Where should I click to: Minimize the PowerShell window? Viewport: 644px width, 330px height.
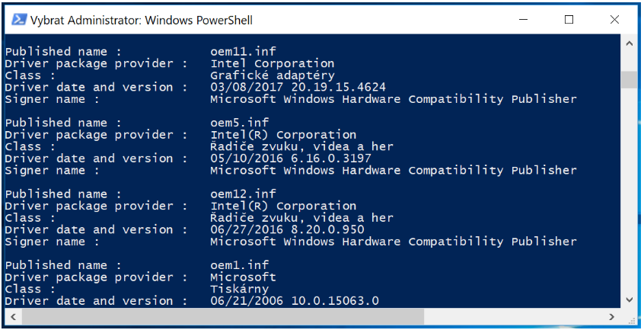tap(522, 20)
